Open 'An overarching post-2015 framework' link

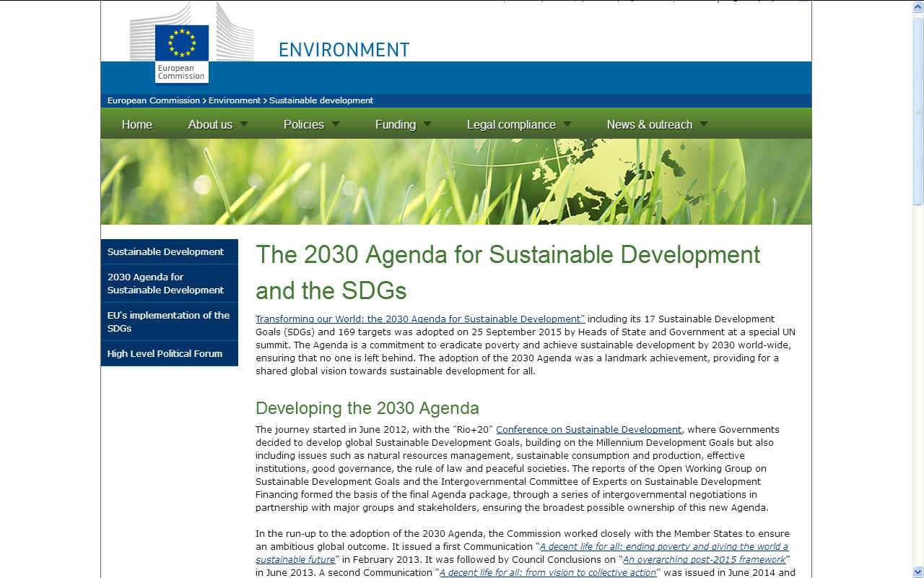[704, 559]
